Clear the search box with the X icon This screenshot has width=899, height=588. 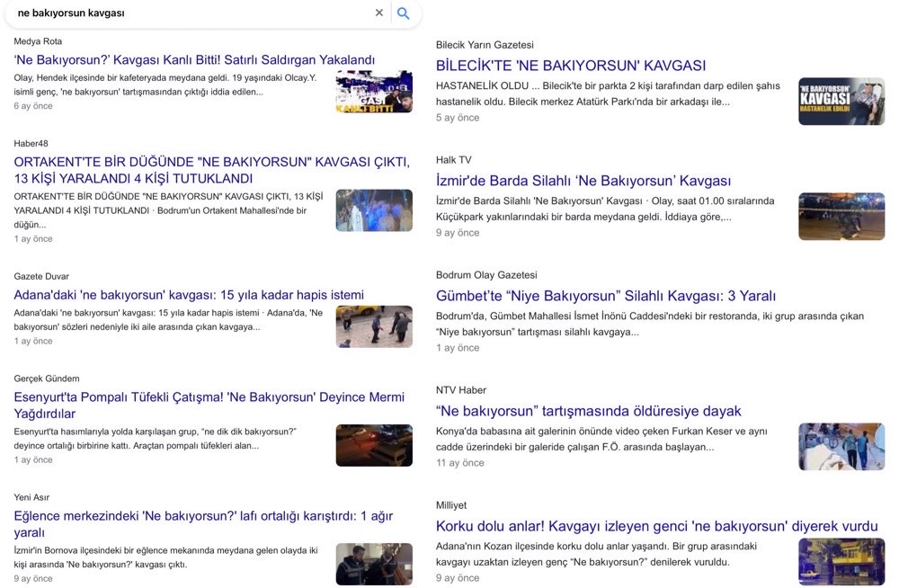(378, 13)
